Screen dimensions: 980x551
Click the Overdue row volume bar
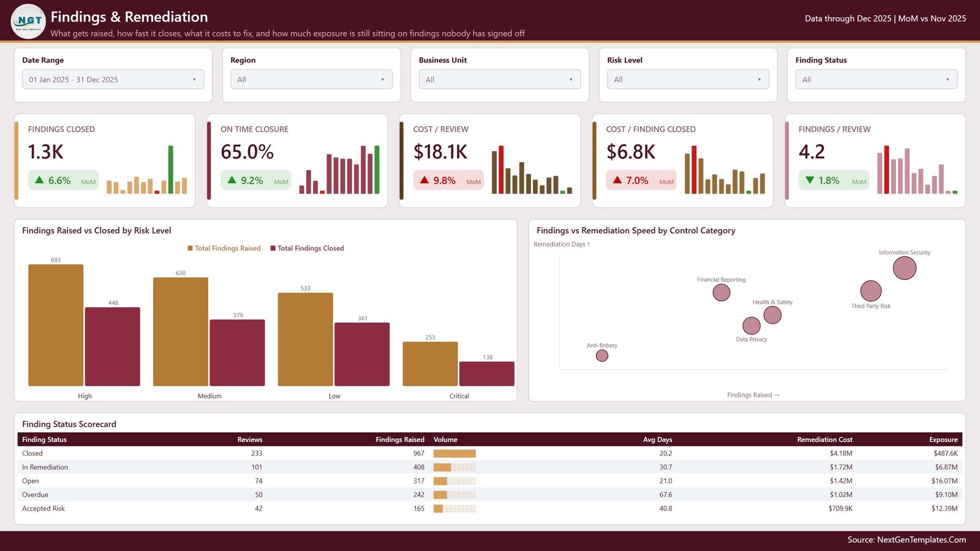(454, 495)
